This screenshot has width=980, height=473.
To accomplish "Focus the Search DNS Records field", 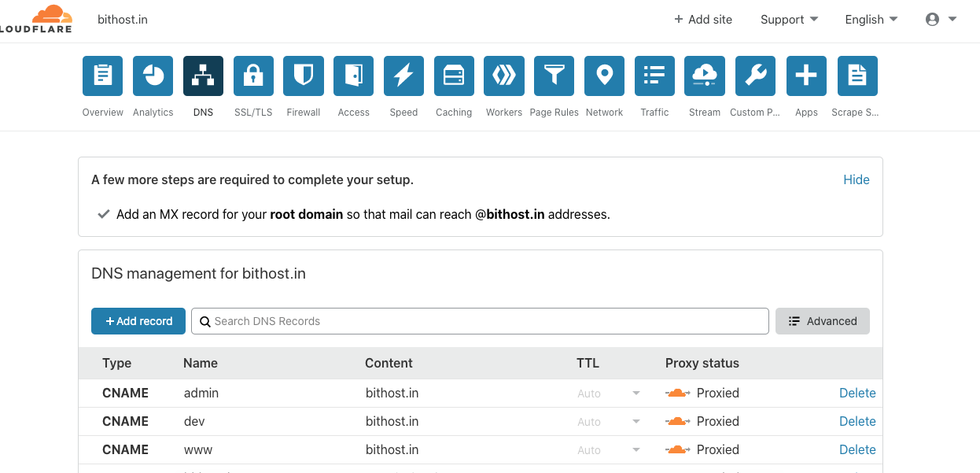I will [x=480, y=321].
